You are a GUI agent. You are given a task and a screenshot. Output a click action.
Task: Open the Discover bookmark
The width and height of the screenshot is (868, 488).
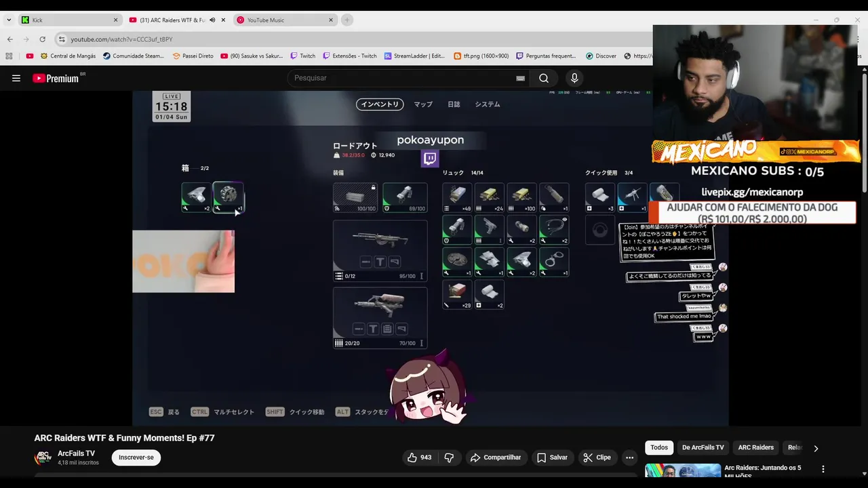click(601, 56)
